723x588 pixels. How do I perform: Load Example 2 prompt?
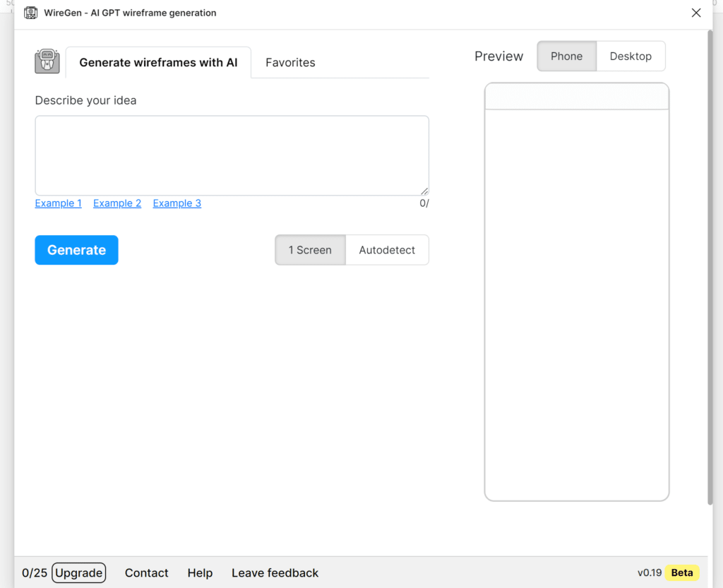[117, 203]
